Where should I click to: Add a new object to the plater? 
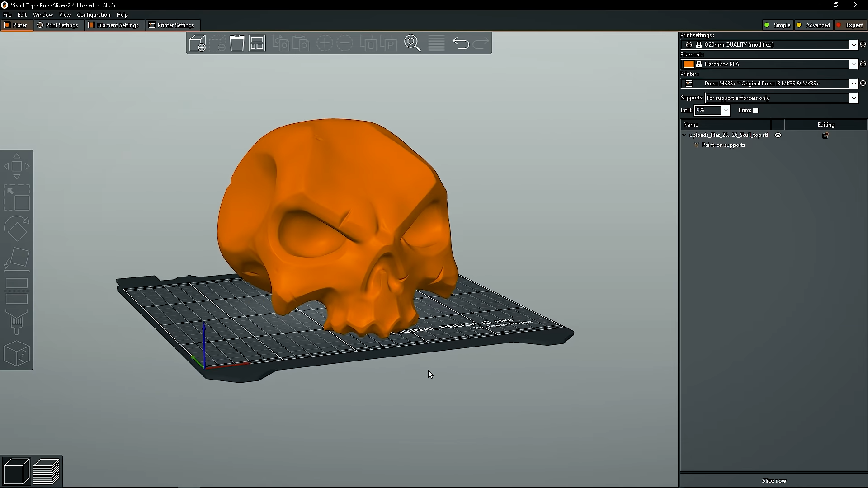click(x=198, y=43)
